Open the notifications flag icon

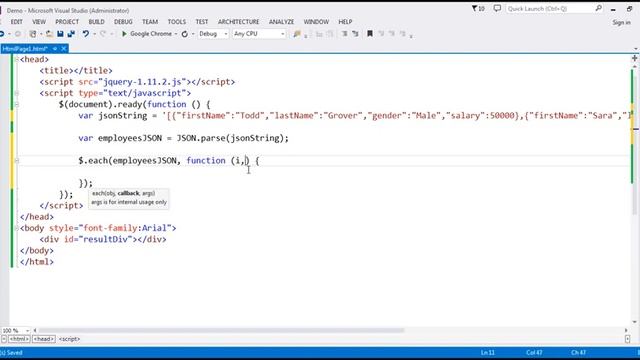coord(478,8)
